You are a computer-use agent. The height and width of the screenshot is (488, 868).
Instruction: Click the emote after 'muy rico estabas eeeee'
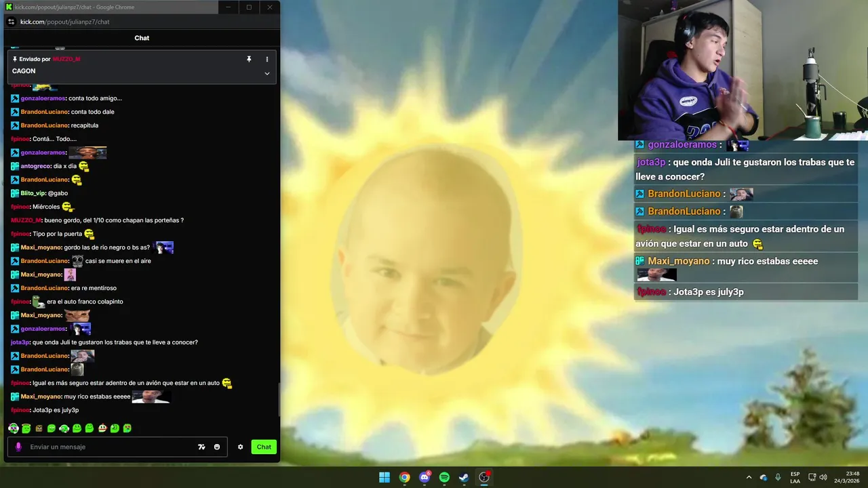click(x=151, y=396)
